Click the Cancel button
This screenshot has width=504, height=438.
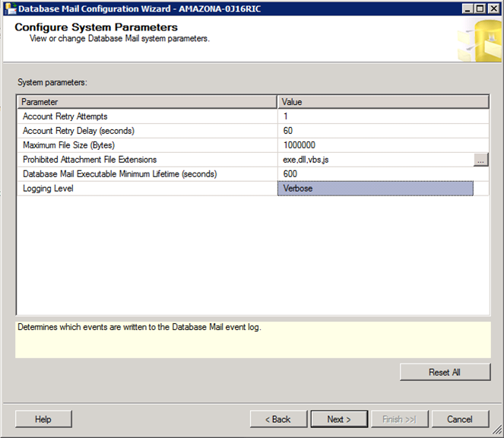click(460, 419)
